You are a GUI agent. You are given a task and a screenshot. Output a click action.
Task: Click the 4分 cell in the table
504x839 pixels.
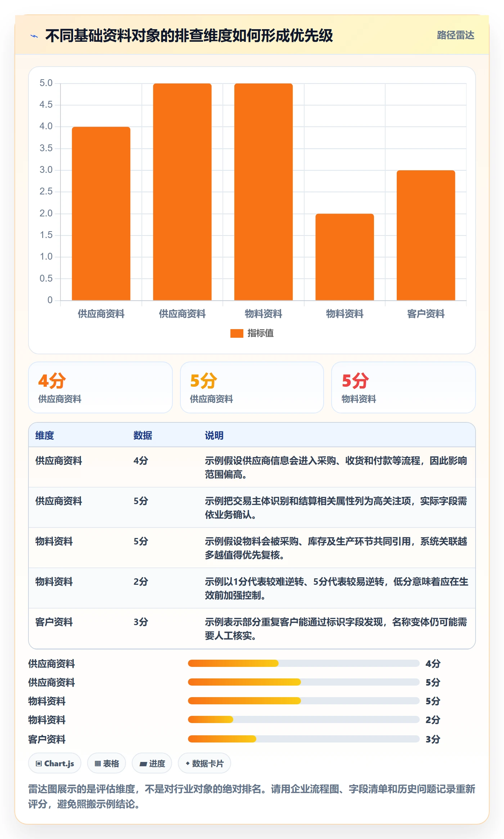click(x=141, y=461)
